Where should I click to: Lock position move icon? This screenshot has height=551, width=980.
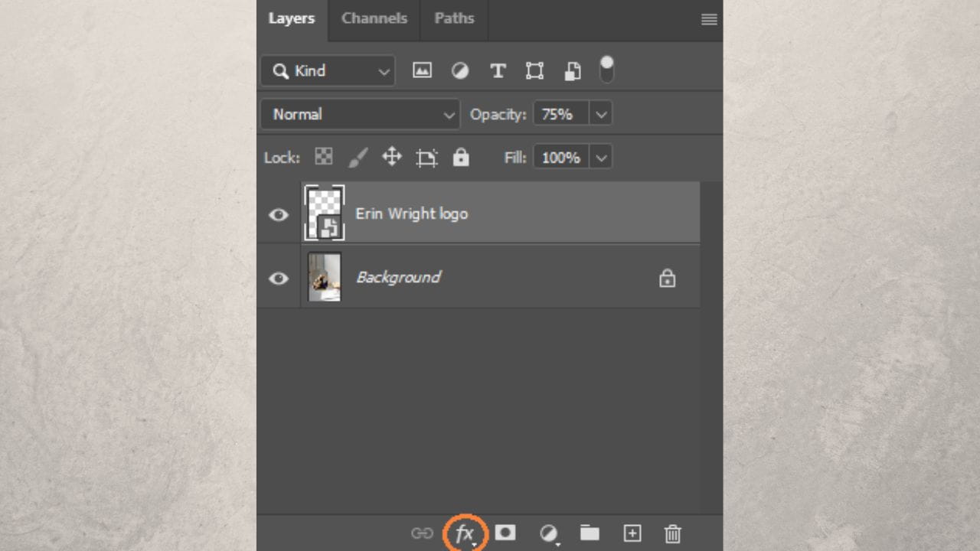coord(392,157)
